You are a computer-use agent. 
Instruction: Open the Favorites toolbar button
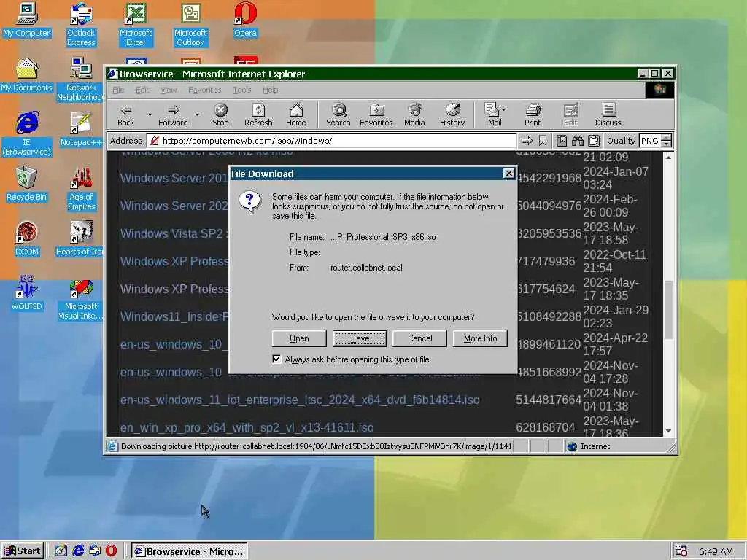[376, 114]
